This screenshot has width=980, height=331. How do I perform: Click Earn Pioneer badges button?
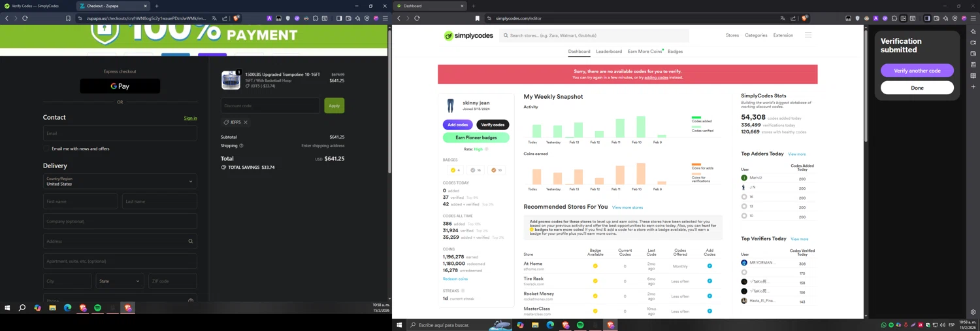pos(476,138)
